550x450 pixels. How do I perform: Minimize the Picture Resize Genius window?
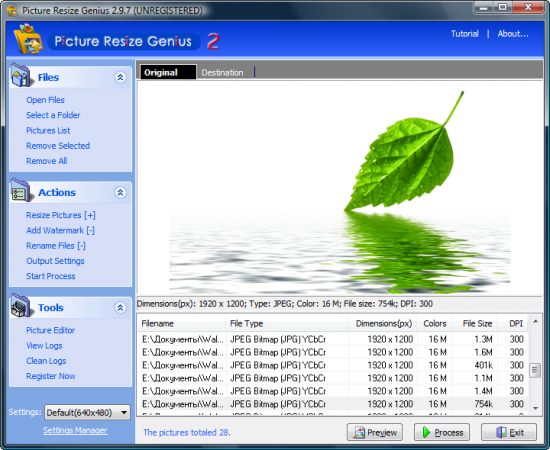click(x=483, y=7)
